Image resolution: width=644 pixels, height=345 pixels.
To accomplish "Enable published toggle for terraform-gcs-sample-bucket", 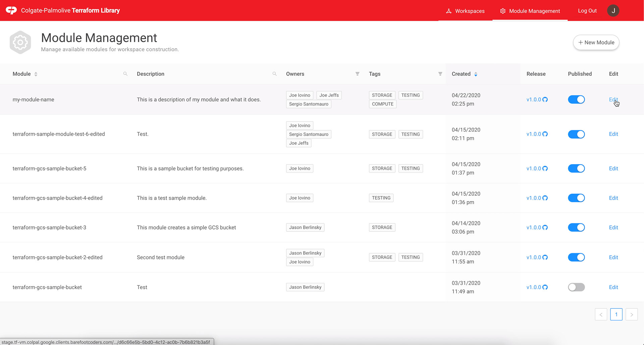I will 576,287.
